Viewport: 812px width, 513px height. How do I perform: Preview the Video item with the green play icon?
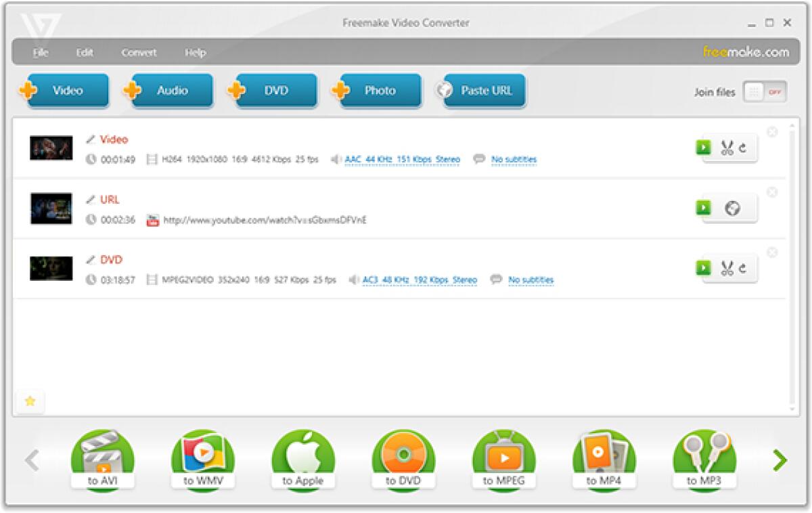pyautogui.click(x=703, y=147)
